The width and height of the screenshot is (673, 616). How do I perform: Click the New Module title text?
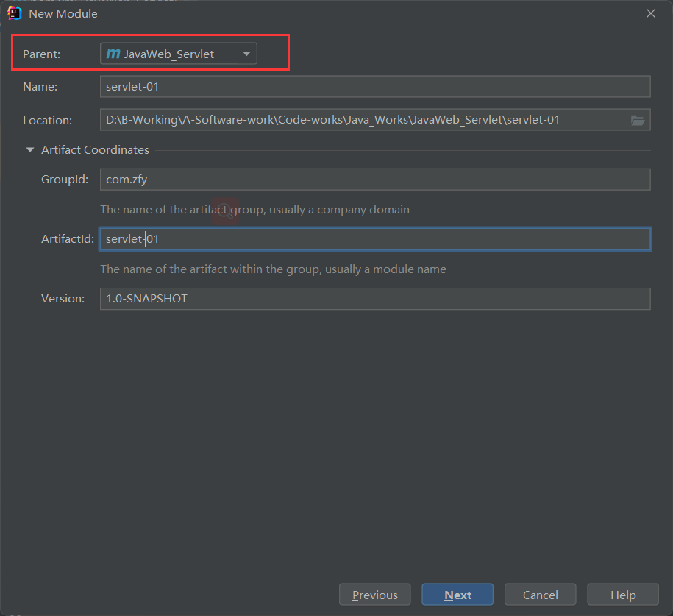[63, 13]
